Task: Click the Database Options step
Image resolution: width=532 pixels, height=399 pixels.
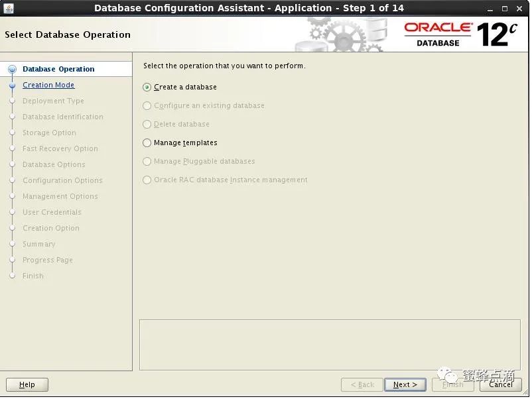Action: click(x=54, y=165)
